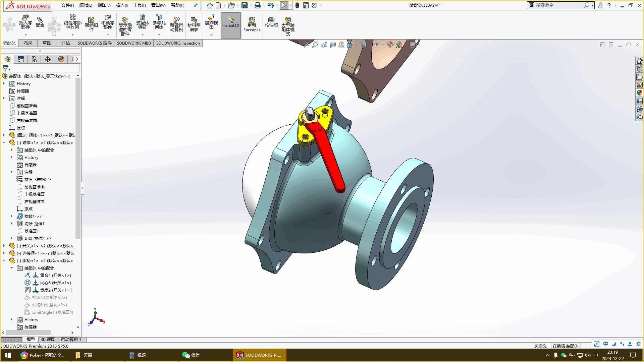Select the 插入零部件 (Insert Components) tool
Screen dimensions: 644x362
(x=25, y=23)
